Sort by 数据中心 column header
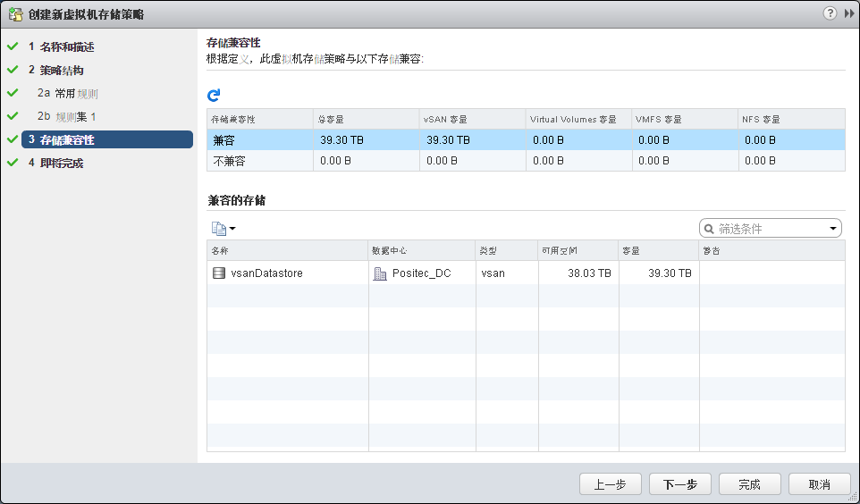 422,250
